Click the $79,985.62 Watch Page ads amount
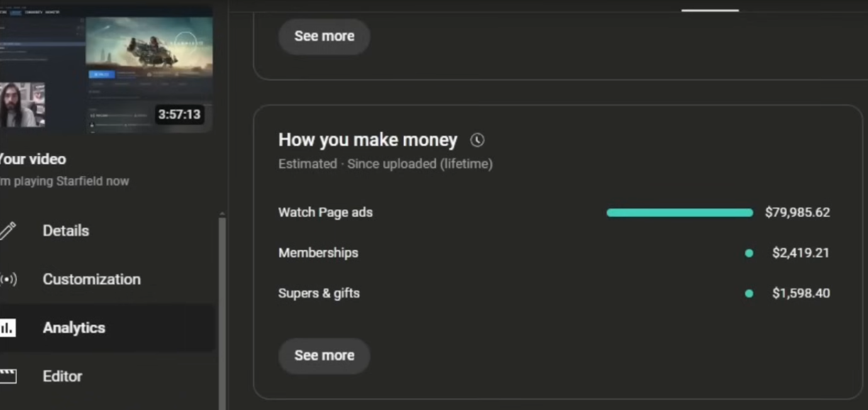 click(797, 213)
